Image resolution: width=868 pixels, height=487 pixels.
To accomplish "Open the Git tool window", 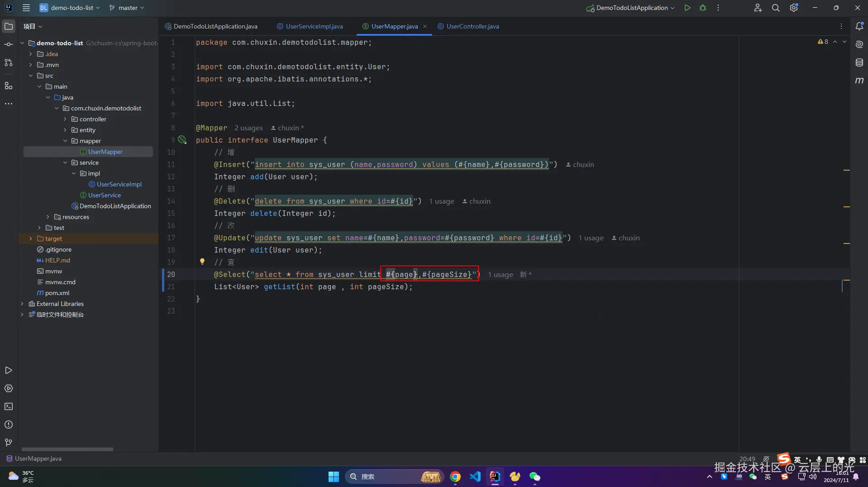I will click(9, 442).
